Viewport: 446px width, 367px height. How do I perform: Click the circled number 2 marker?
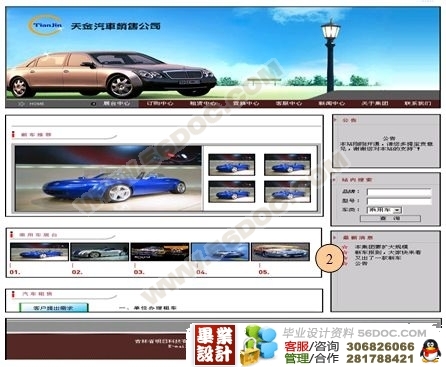(x=329, y=259)
